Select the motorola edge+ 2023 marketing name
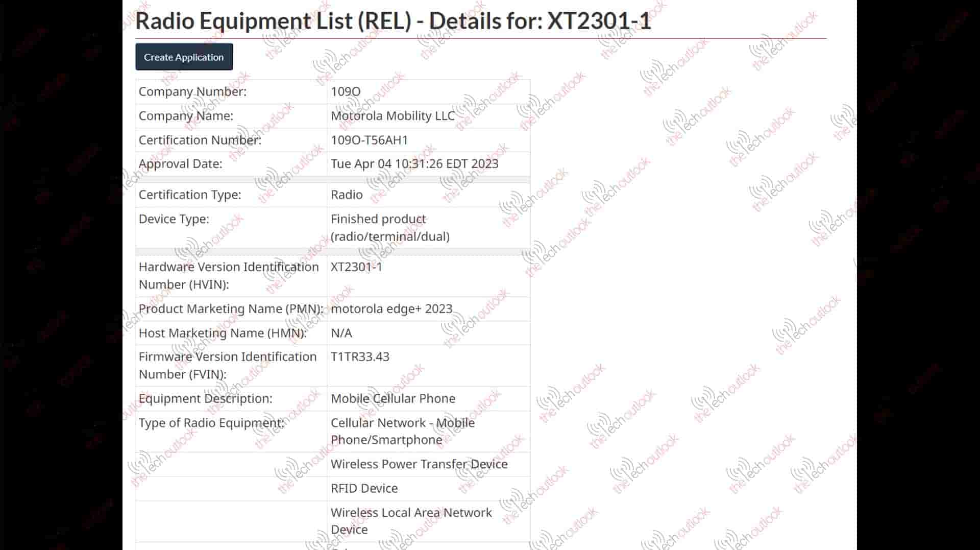Viewport: 980px width, 550px height. tap(391, 309)
